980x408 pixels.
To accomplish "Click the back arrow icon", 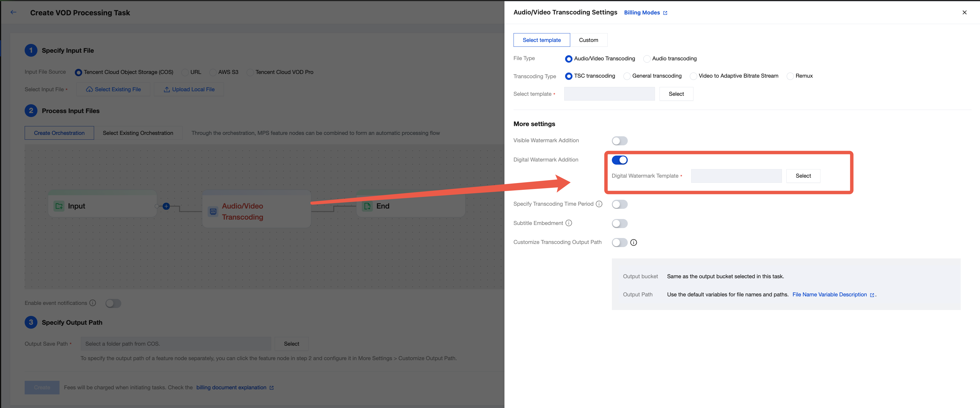I will [x=13, y=12].
